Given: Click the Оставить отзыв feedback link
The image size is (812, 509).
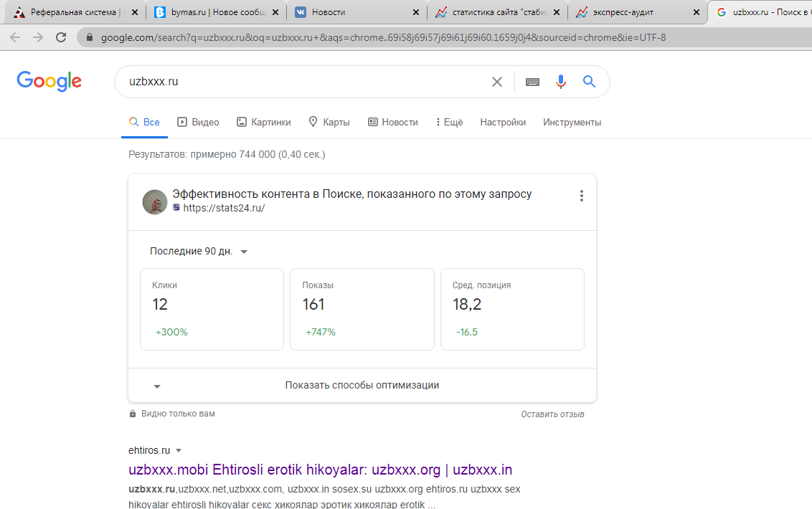Looking at the screenshot, I should point(552,414).
